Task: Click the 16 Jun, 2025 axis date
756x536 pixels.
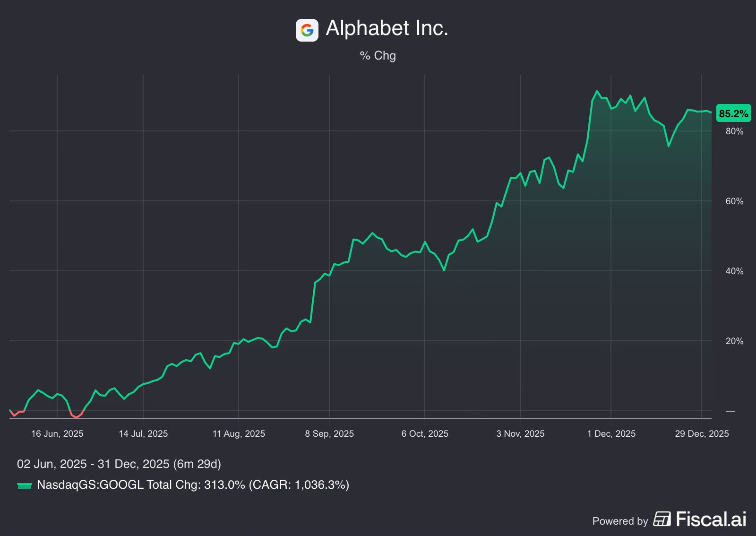Action: pyautogui.click(x=57, y=434)
